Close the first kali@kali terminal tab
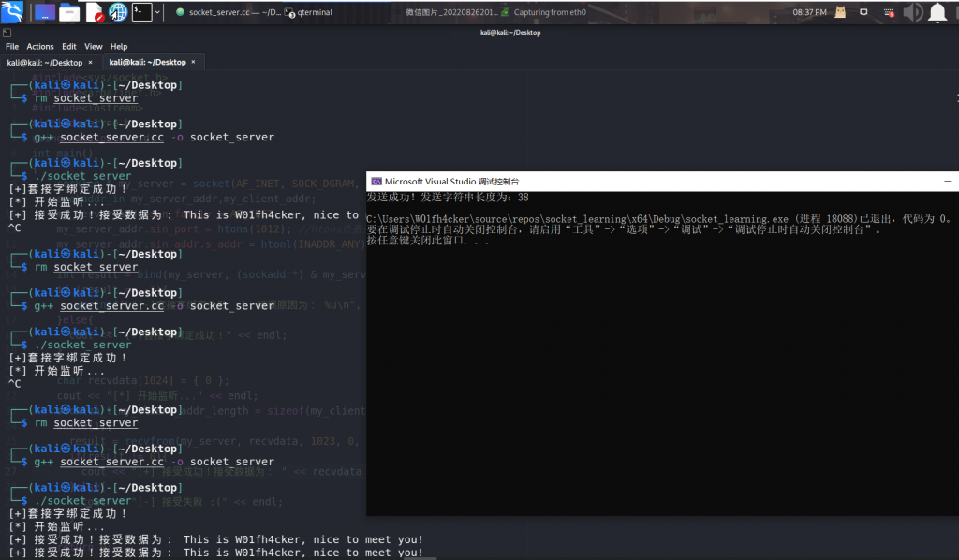Image resolution: width=959 pixels, height=560 pixels. (91, 63)
